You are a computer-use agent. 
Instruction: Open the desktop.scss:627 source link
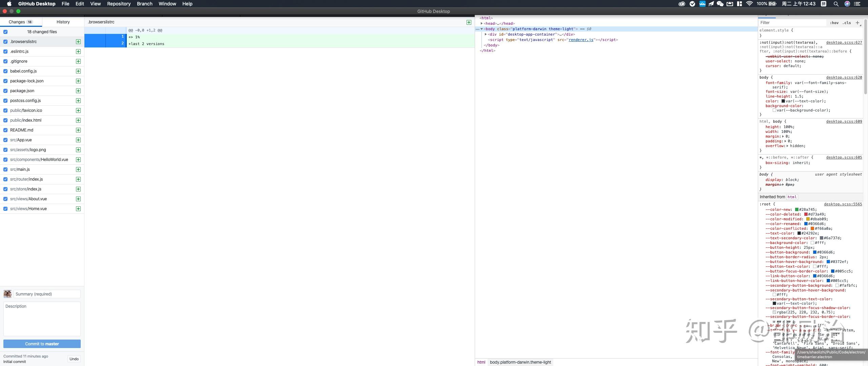[x=844, y=42]
